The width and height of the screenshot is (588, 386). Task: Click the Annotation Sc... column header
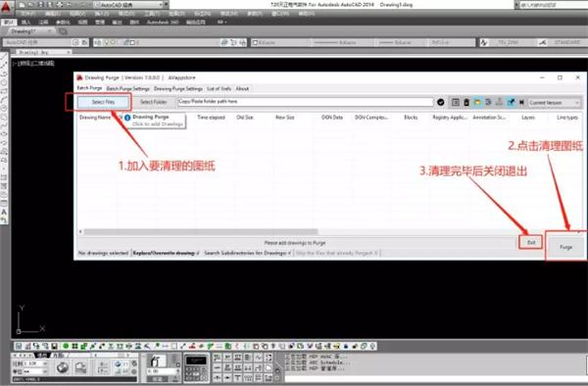[x=489, y=118]
